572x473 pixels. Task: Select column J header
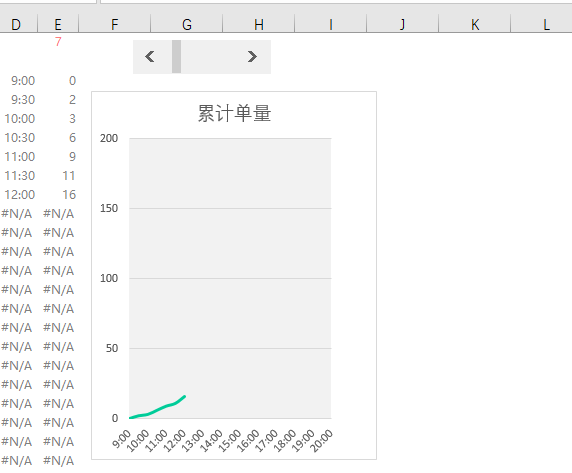[402, 25]
